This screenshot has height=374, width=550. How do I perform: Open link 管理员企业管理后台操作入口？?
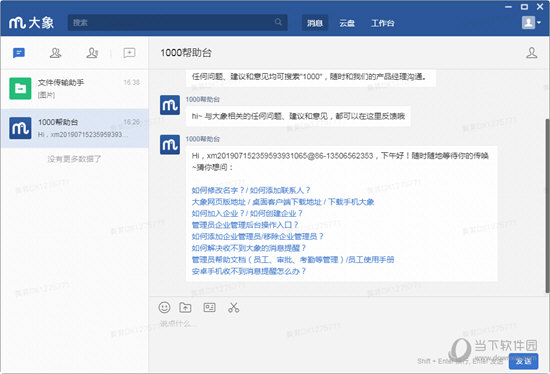pyautogui.click(x=245, y=225)
